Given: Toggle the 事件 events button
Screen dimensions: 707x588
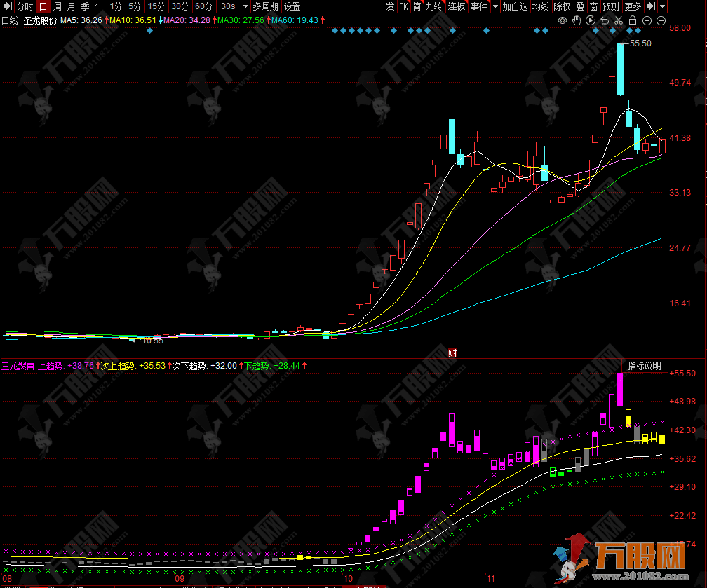Looking at the screenshot, I should [x=479, y=6].
